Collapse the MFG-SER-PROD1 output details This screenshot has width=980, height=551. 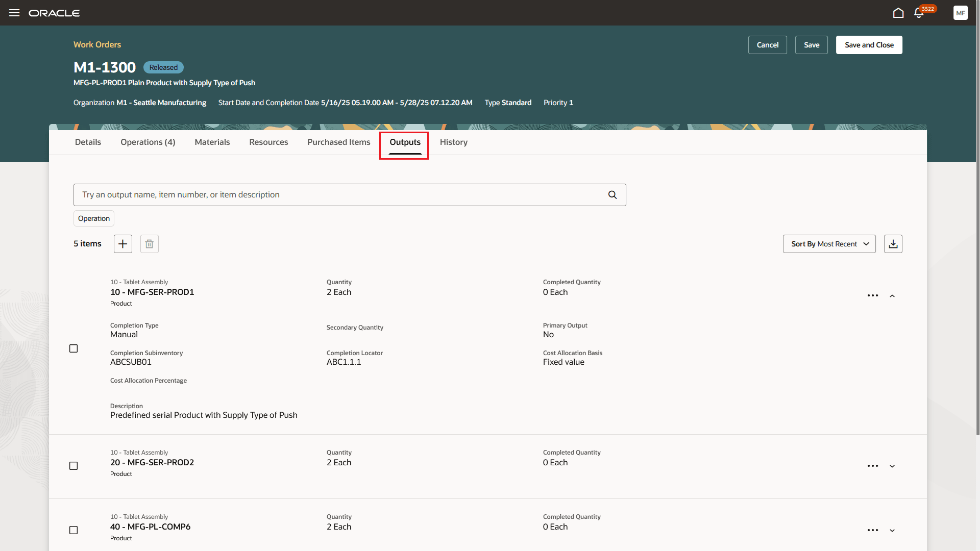tap(892, 296)
